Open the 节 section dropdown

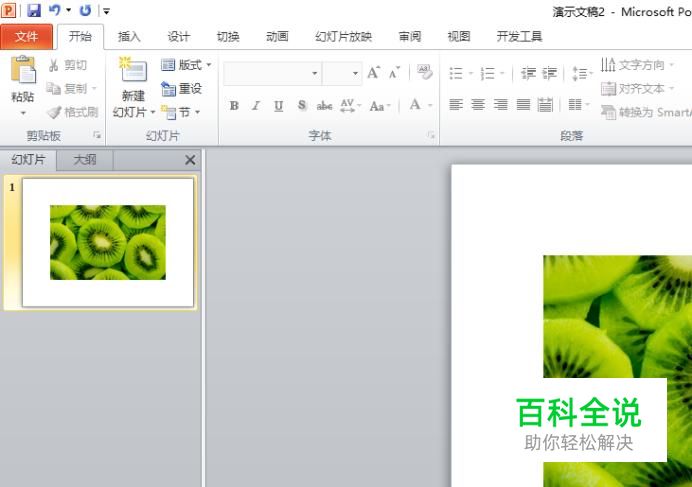pos(181,112)
